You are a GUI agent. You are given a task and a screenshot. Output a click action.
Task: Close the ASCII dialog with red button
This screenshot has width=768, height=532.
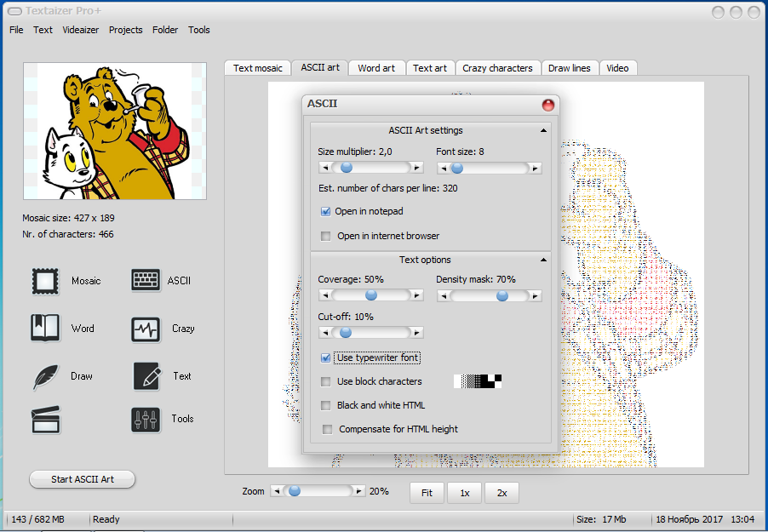coord(547,105)
